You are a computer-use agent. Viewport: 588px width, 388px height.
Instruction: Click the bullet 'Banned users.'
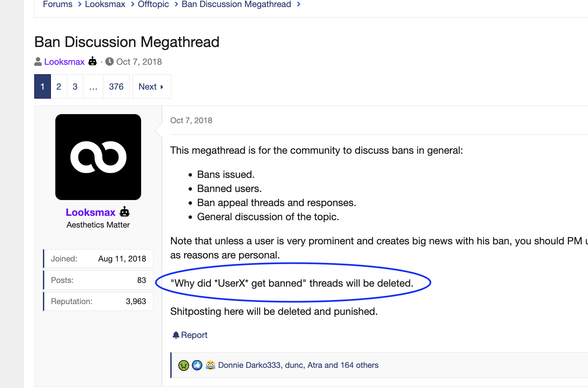[x=229, y=189]
